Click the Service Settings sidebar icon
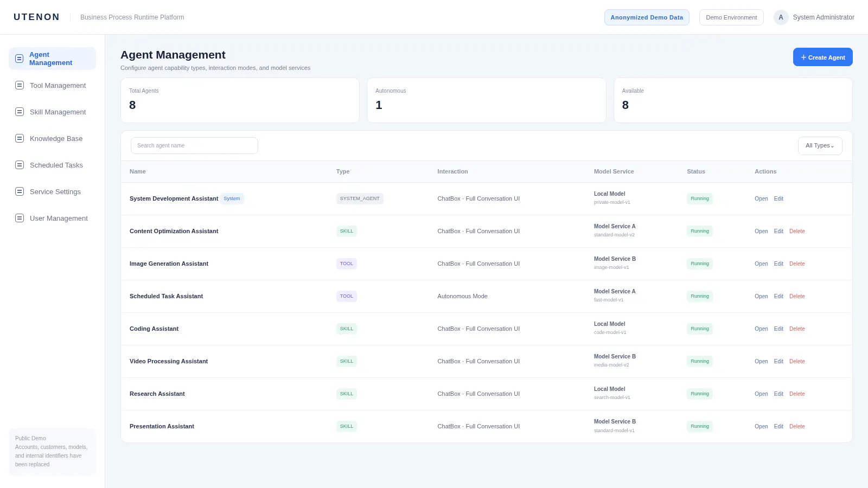This screenshot has width=868, height=488. tap(20, 191)
